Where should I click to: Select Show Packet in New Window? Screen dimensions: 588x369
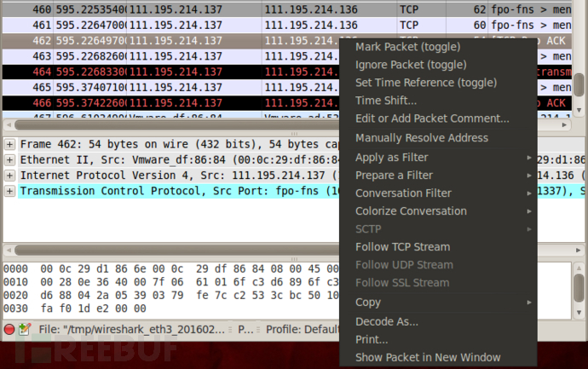click(x=428, y=357)
